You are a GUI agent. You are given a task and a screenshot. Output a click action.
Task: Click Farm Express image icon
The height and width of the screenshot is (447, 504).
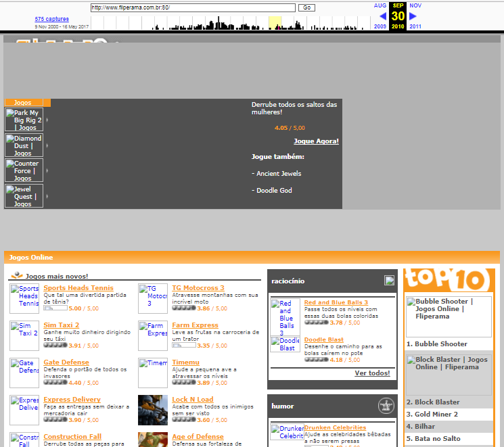153,336
